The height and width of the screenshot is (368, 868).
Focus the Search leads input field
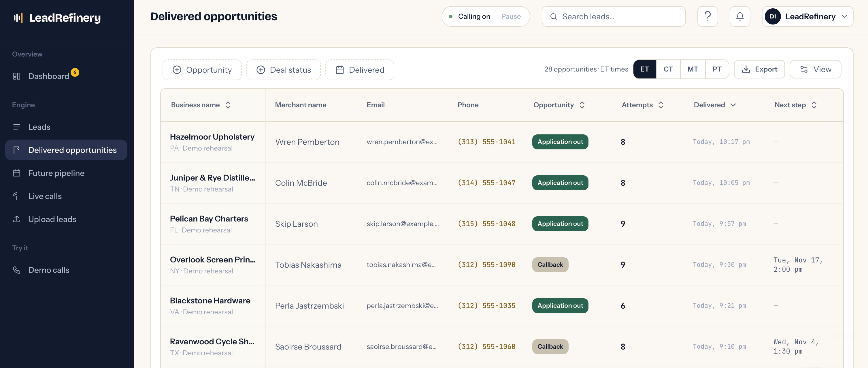613,16
